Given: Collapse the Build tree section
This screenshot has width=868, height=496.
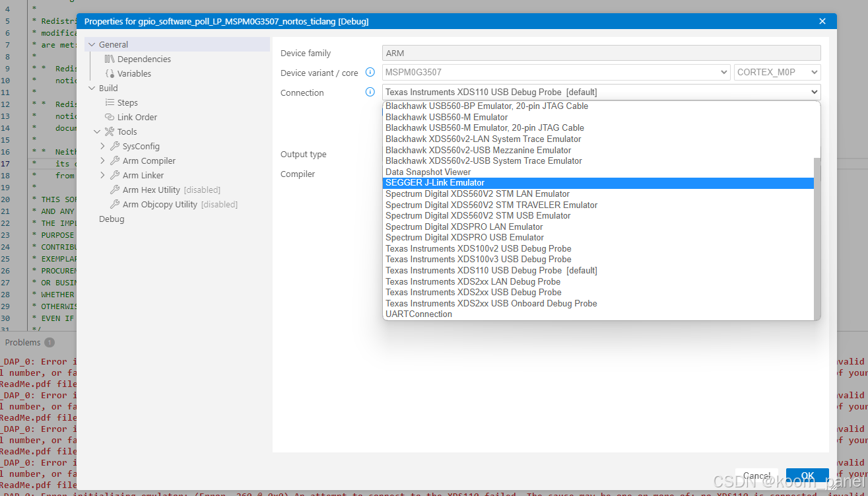Looking at the screenshot, I should pyautogui.click(x=92, y=89).
